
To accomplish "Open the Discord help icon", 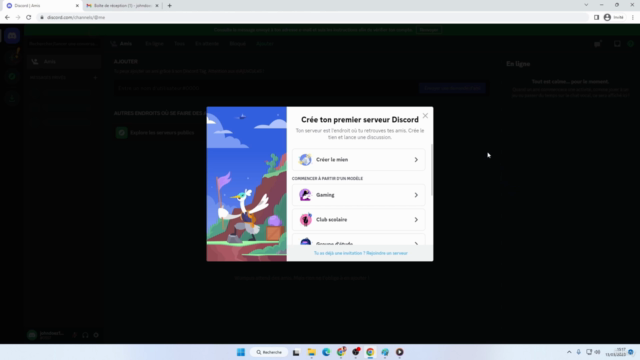I will tap(631, 44).
